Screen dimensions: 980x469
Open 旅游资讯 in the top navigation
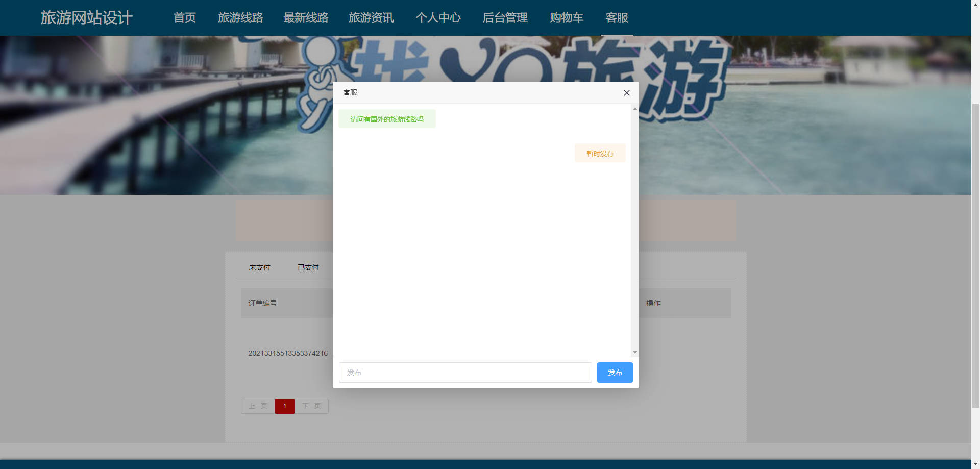pos(371,18)
